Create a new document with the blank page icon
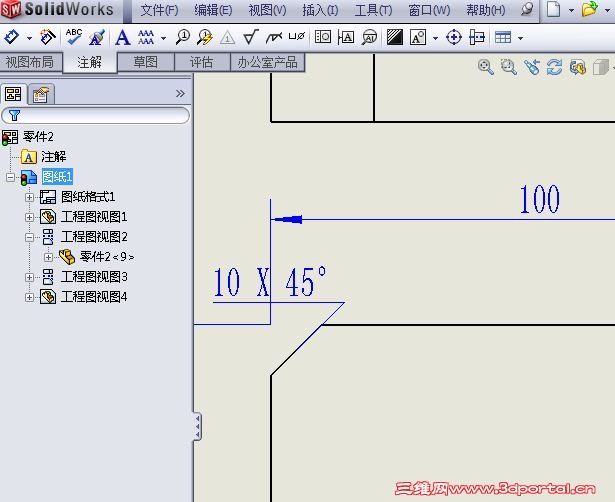 coord(553,9)
